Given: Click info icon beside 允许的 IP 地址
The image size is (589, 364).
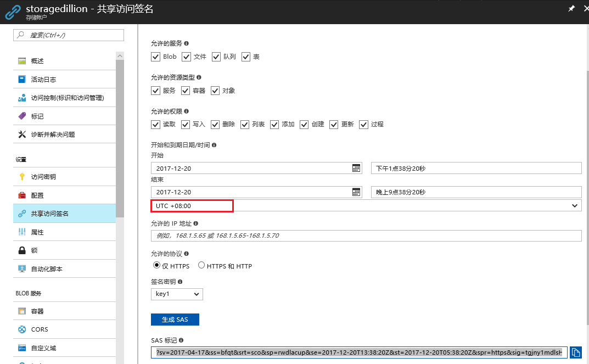Looking at the screenshot, I should click(x=196, y=224).
